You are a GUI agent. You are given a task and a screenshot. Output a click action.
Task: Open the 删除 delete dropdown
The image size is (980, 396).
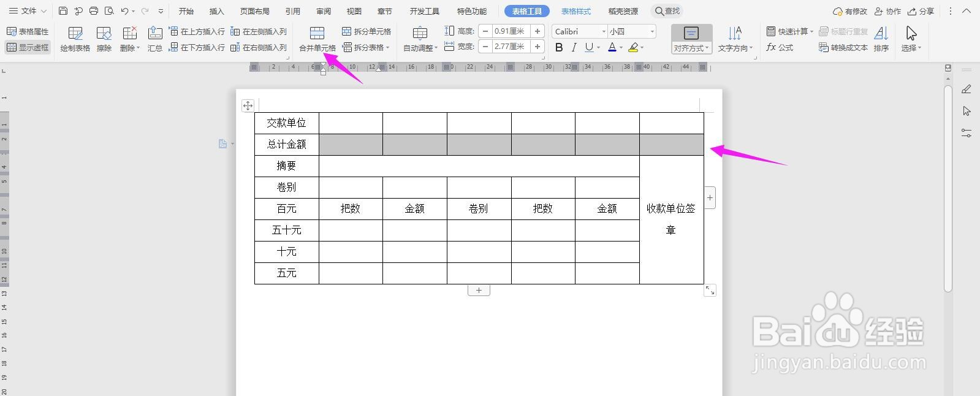click(x=130, y=39)
